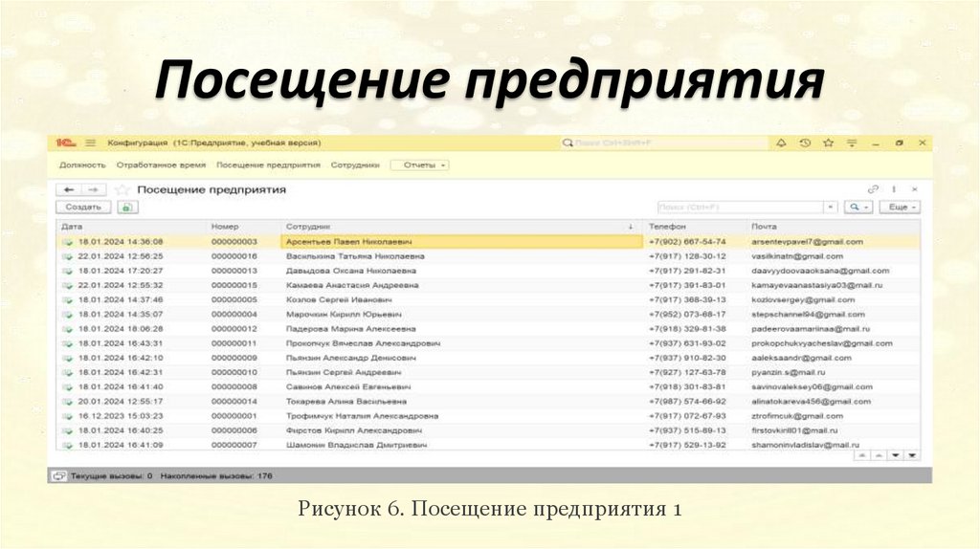Click document icon of Арсентьев row
The height and width of the screenshot is (549, 980).
(x=68, y=242)
